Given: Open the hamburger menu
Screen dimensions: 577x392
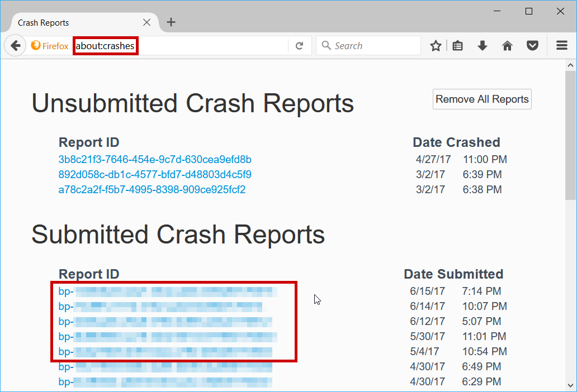Looking at the screenshot, I should [x=562, y=46].
